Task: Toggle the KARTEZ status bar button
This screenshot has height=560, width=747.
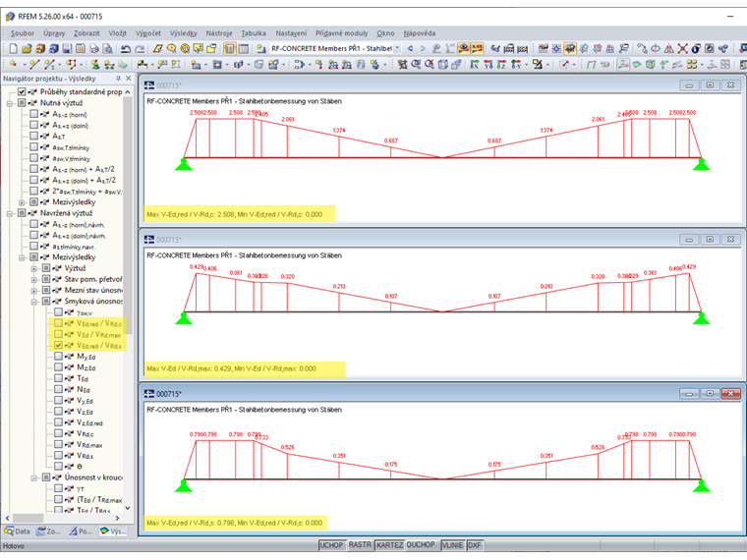Action: click(389, 545)
